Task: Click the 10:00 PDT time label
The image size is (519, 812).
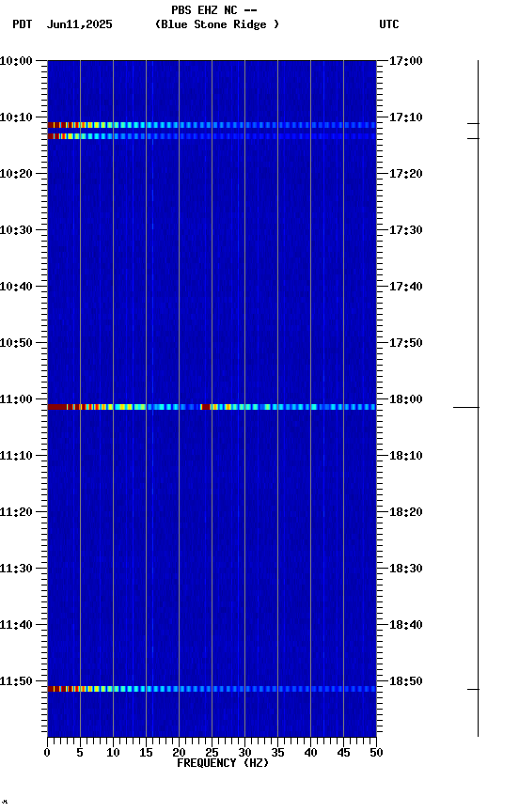Action: [x=16, y=61]
